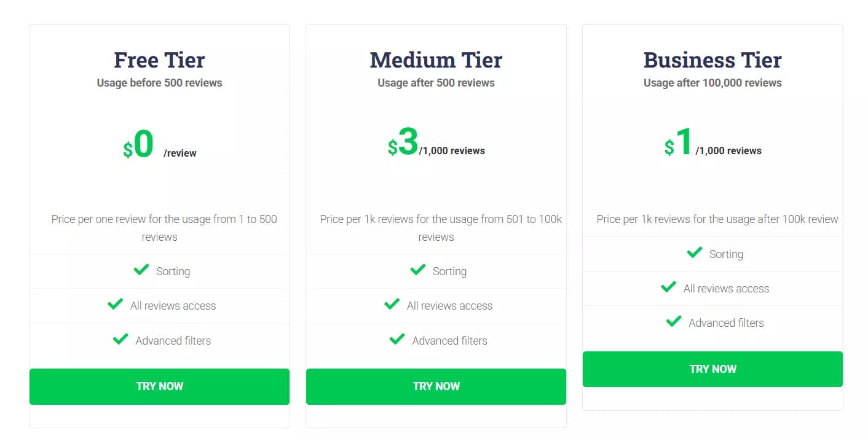Viewport: 868px width, 438px height.
Task: Click TRY NOW in the Free Tier card
Action: 159,386
